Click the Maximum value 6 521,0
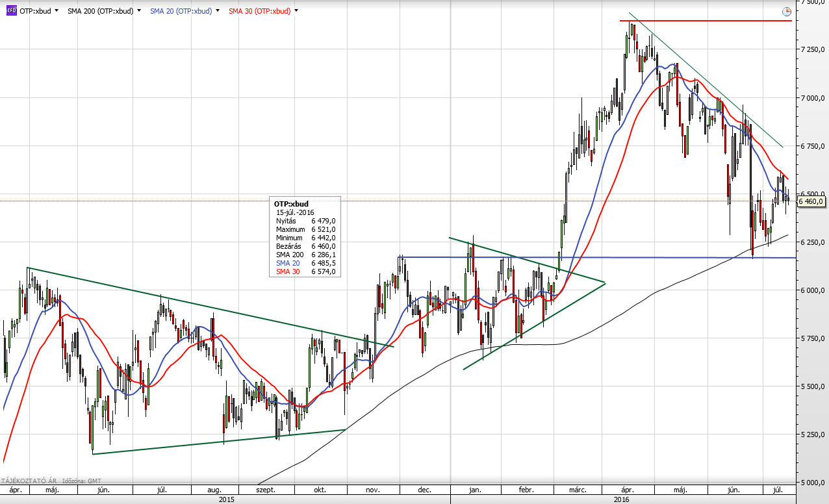The width and height of the screenshot is (829, 504). [x=323, y=229]
